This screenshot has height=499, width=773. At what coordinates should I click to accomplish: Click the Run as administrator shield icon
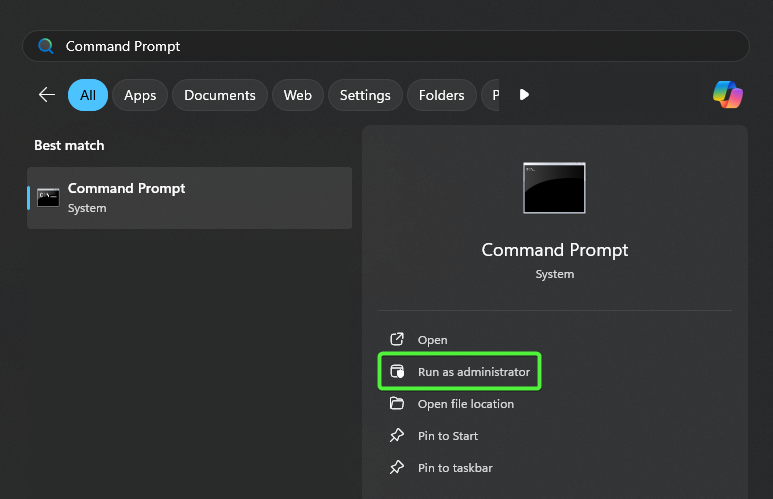click(x=397, y=372)
